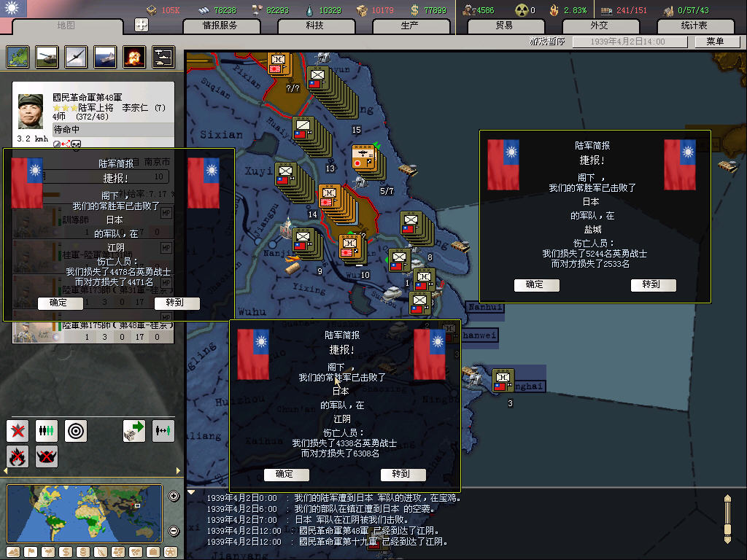The height and width of the screenshot is (560, 747).
Task: Select the terrain (mountain) map mode
Action: pyautogui.click(x=13, y=552)
